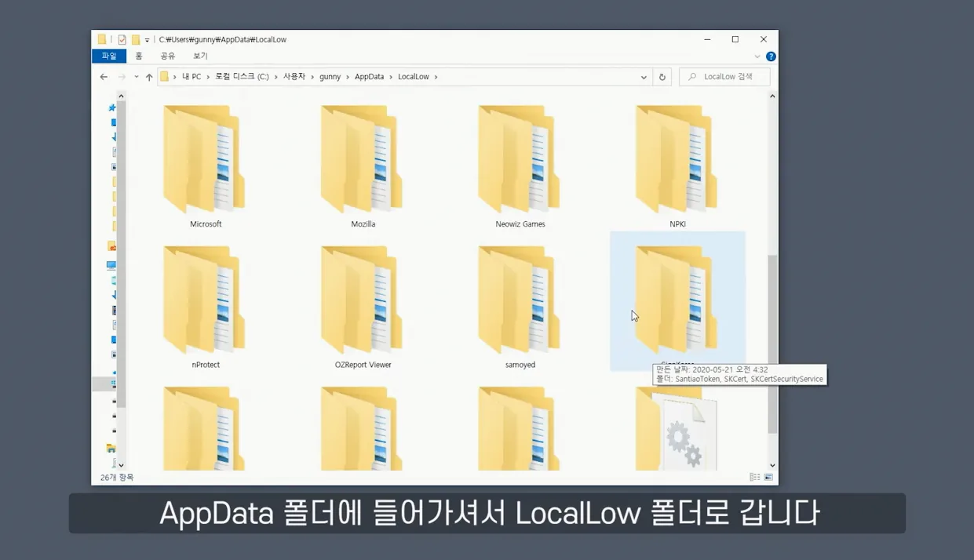974x560 pixels.
Task: Switch to large icons view layout
Action: (768, 477)
